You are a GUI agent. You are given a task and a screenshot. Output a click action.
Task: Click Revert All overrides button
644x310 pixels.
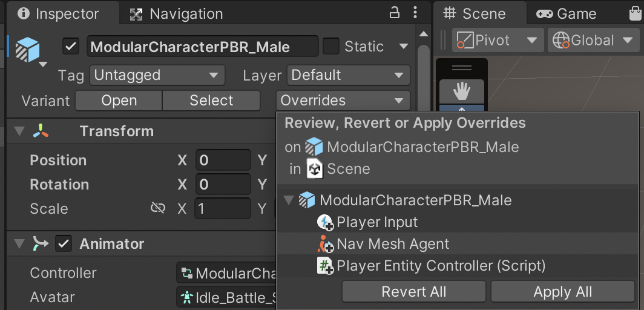[x=413, y=291]
